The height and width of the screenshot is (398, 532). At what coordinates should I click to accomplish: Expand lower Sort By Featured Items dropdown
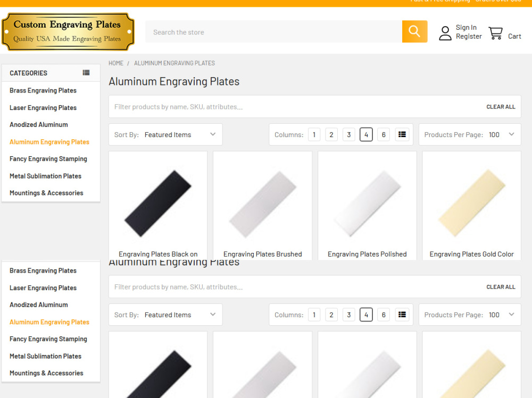pos(165,315)
